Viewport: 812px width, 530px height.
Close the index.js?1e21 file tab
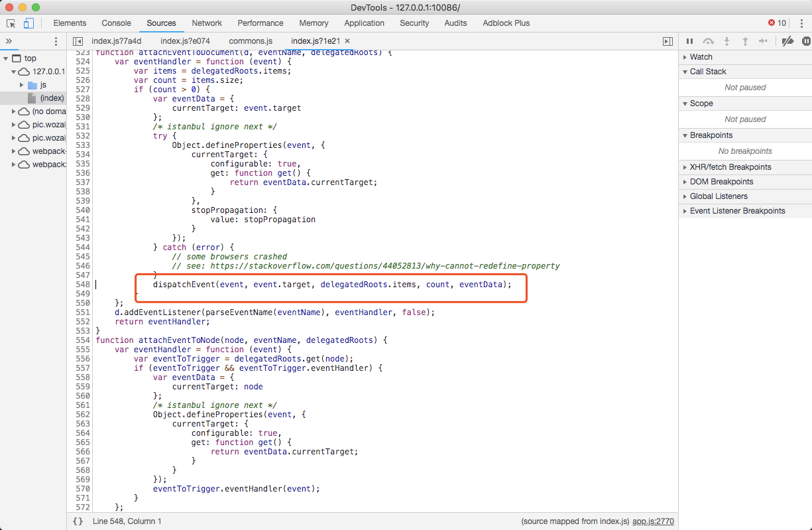pyautogui.click(x=347, y=41)
